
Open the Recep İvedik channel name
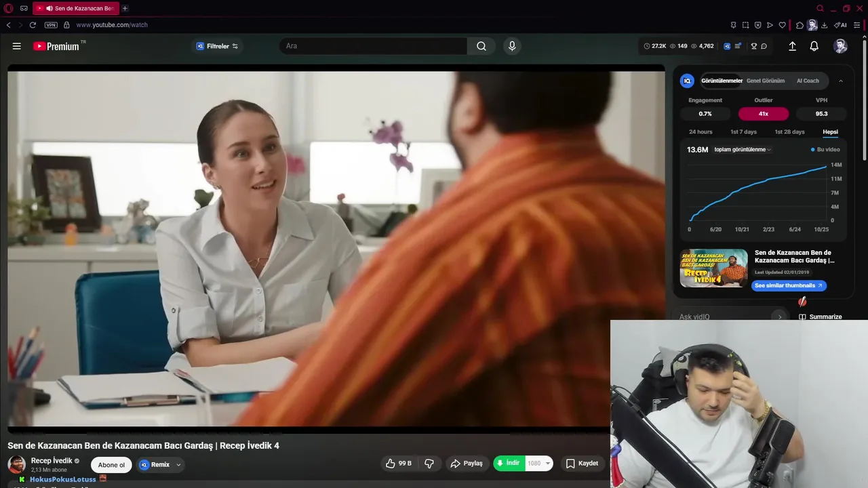point(52,460)
